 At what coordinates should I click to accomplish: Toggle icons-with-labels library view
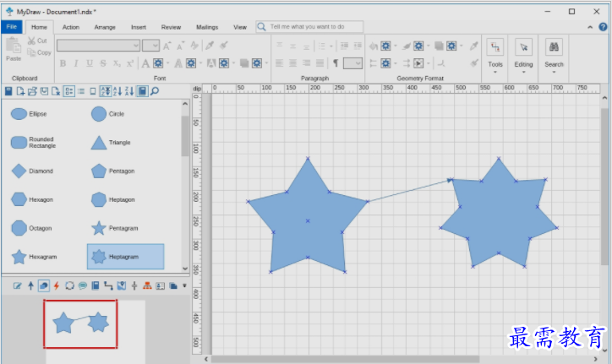click(69, 91)
